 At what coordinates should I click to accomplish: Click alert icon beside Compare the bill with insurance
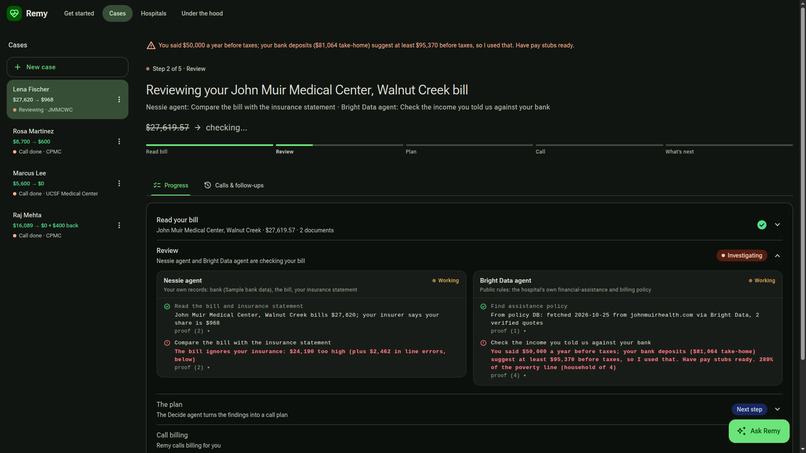click(x=167, y=343)
